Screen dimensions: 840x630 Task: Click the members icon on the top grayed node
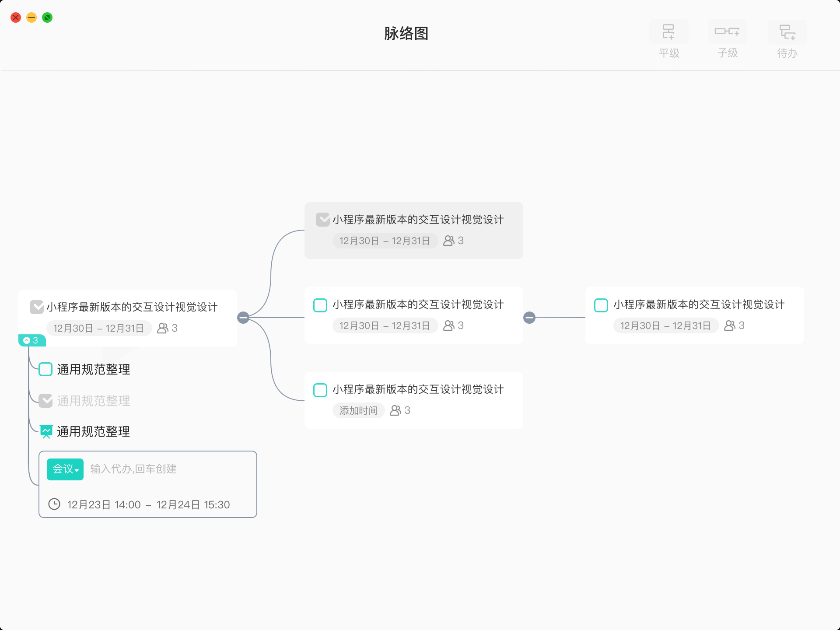(x=449, y=241)
